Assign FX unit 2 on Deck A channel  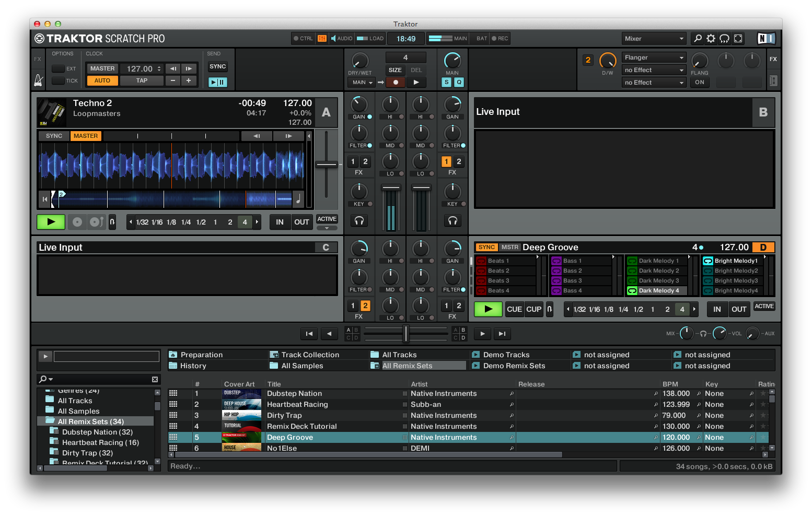[x=365, y=161]
